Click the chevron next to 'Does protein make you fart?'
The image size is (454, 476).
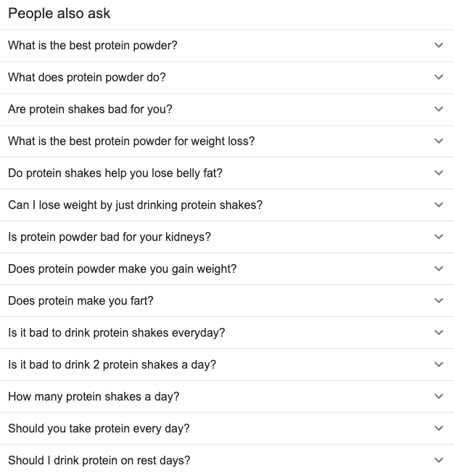438,300
